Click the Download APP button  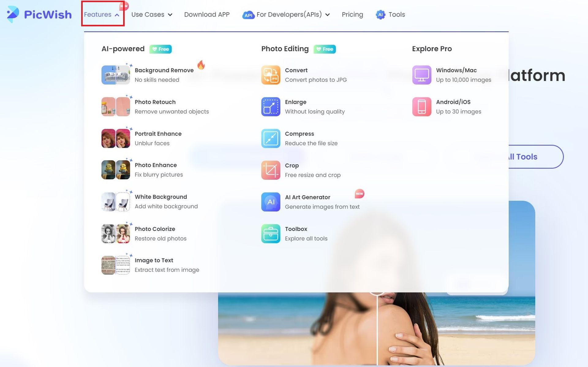coord(206,14)
